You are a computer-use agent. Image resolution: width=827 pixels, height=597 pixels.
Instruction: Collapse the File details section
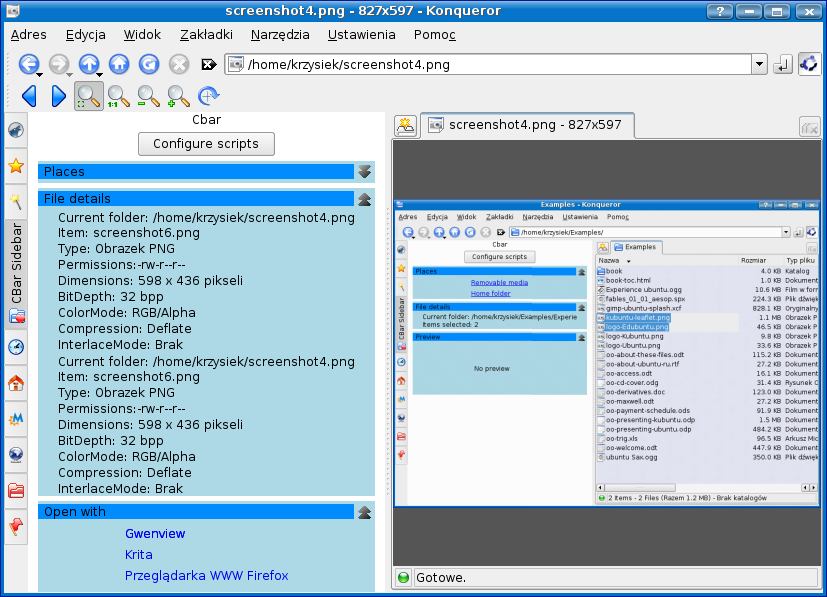click(365, 199)
